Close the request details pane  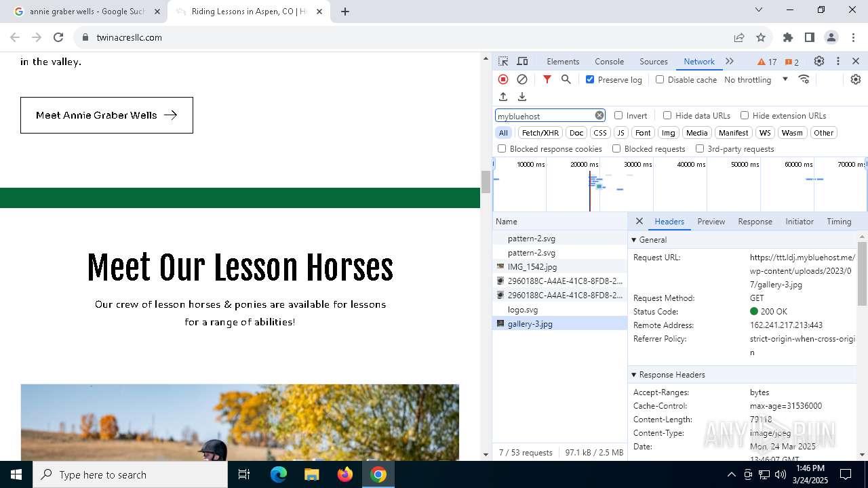click(639, 222)
